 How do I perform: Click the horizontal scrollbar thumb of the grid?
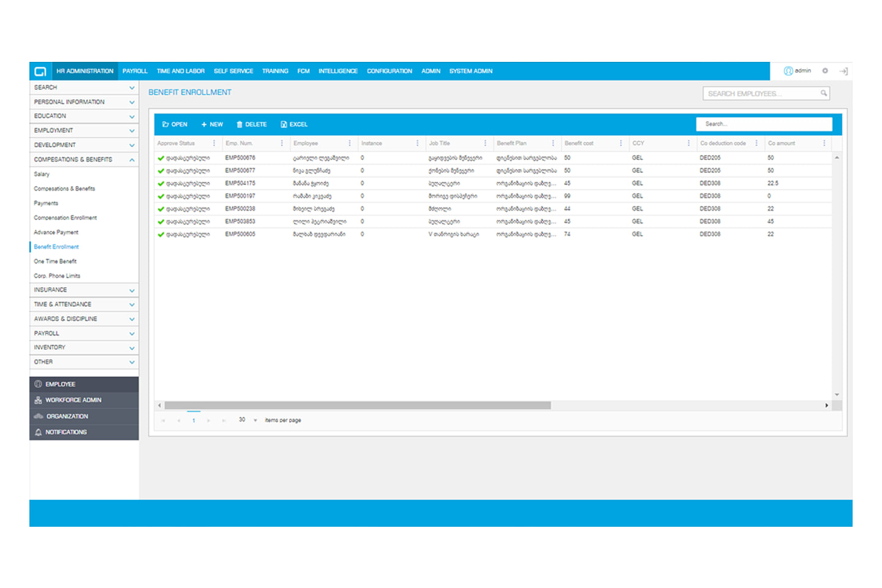pos(358,405)
